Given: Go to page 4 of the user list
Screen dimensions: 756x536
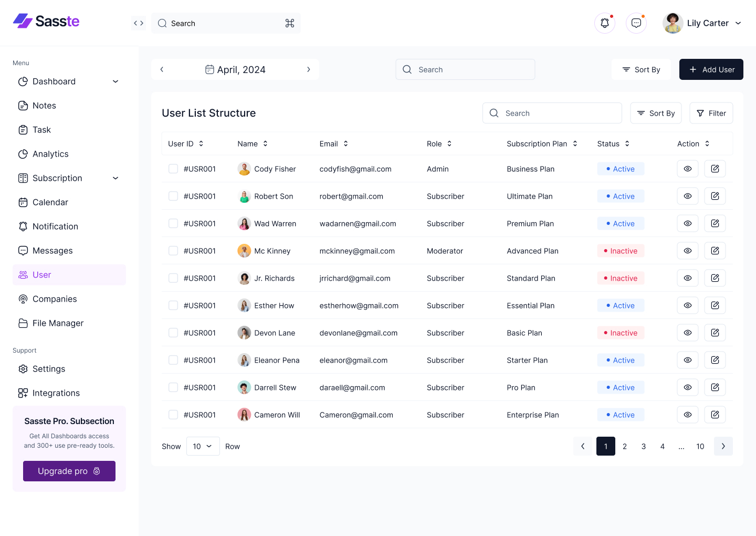Looking at the screenshot, I should [x=662, y=446].
